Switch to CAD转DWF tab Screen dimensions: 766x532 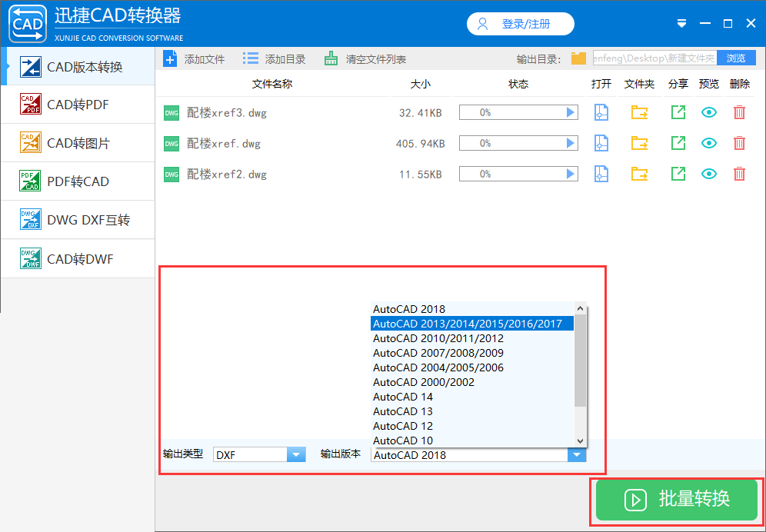(x=78, y=258)
